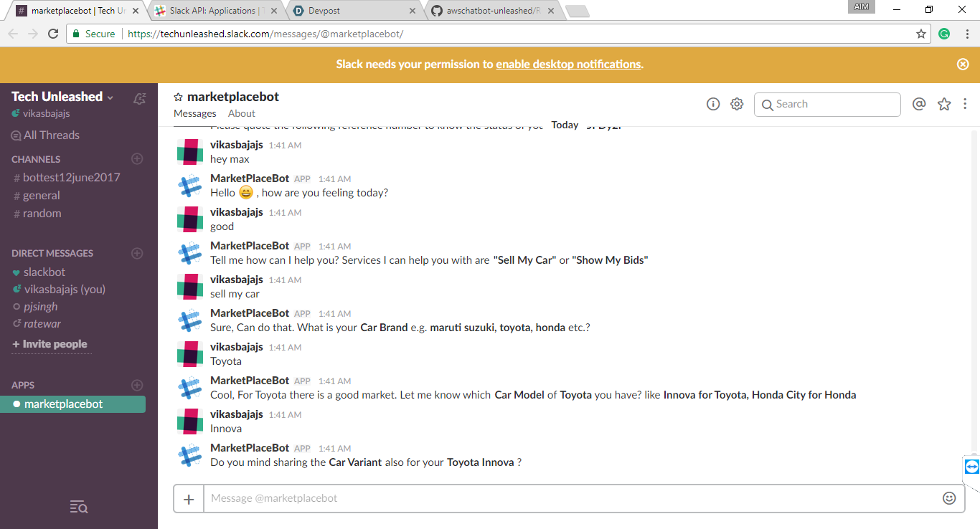Focus Message @marketplacebot input box
Viewport: 980px width, 529px height.
tap(574, 498)
